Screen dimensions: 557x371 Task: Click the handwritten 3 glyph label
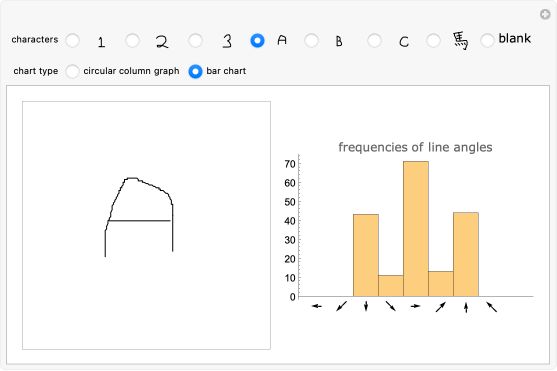coord(227,41)
